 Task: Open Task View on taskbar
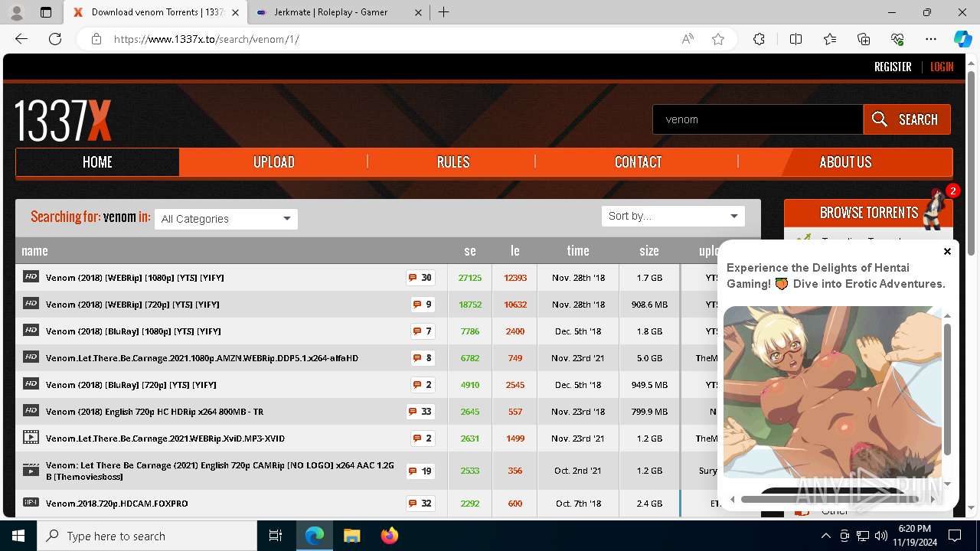(x=276, y=536)
